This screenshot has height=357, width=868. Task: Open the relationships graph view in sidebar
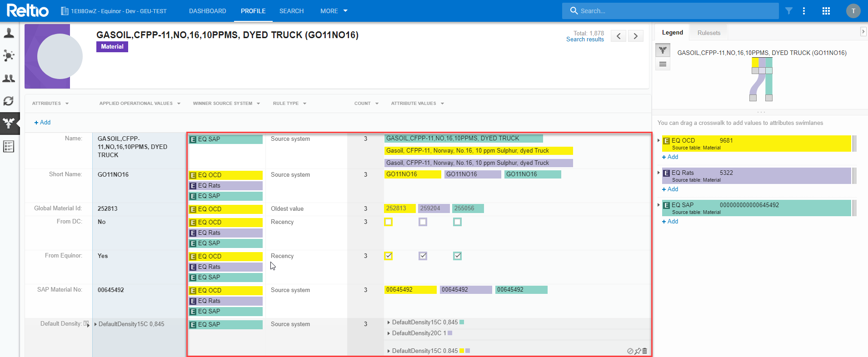tap(9, 56)
